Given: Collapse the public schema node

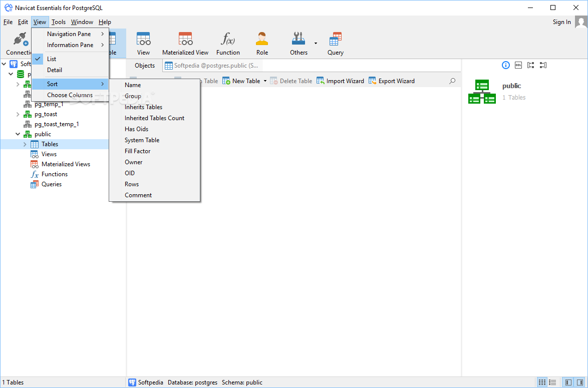Looking at the screenshot, I should pyautogui.click(x=18, y=134).
